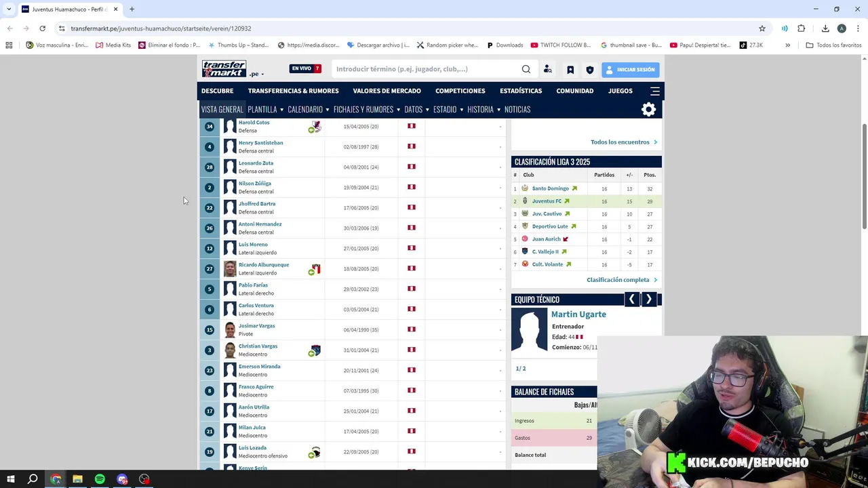Show more bookmarks chevron
This screenshot has width=868, height=488.
coord(787,45)
